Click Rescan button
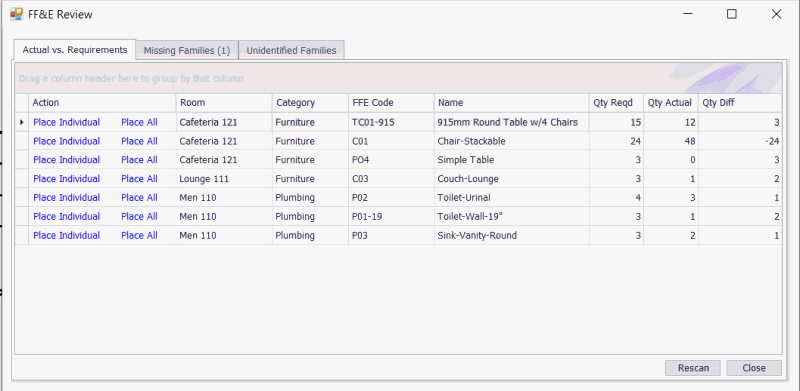Image resolution: width=800 pixels, height=391 pixels. pyautogui.click(x=693, y=368)
